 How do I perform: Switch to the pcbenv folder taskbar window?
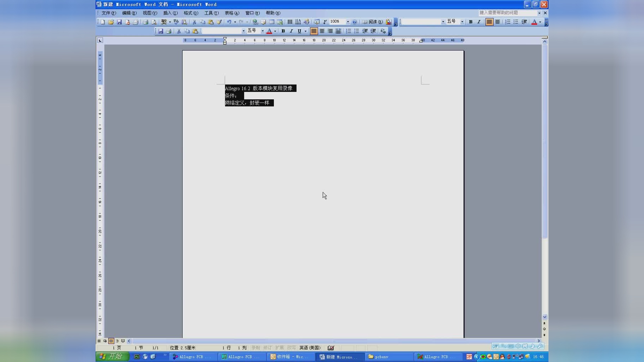point(389,357)
